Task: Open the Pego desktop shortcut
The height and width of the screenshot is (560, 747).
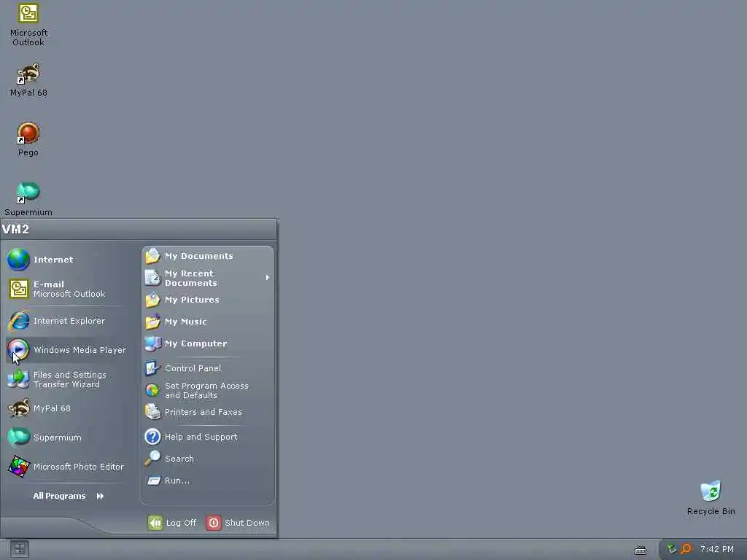Action: [x=28, y=139]
